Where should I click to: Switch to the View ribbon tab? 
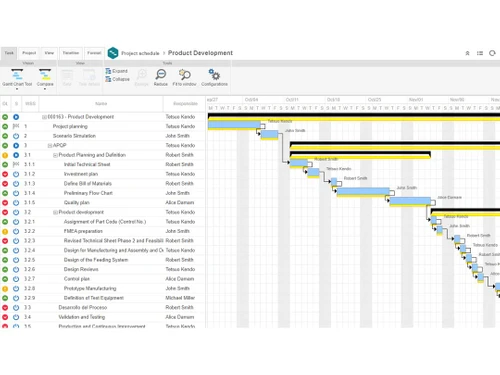tap(49, 53)
